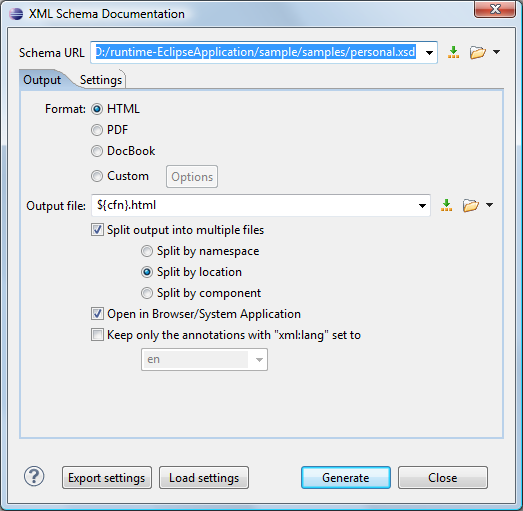Click the Generate button

pyautogui.click(x=346, y=478)
